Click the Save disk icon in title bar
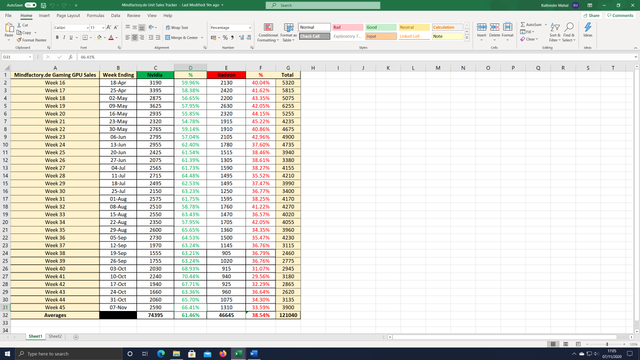This screenshot has width=640, height=360. (x=43, y=5)
